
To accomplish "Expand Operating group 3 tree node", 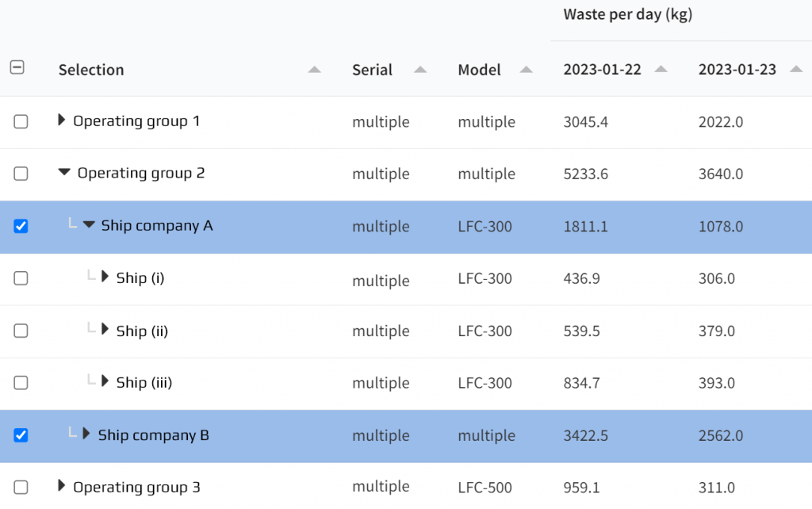I will [62, 486].
